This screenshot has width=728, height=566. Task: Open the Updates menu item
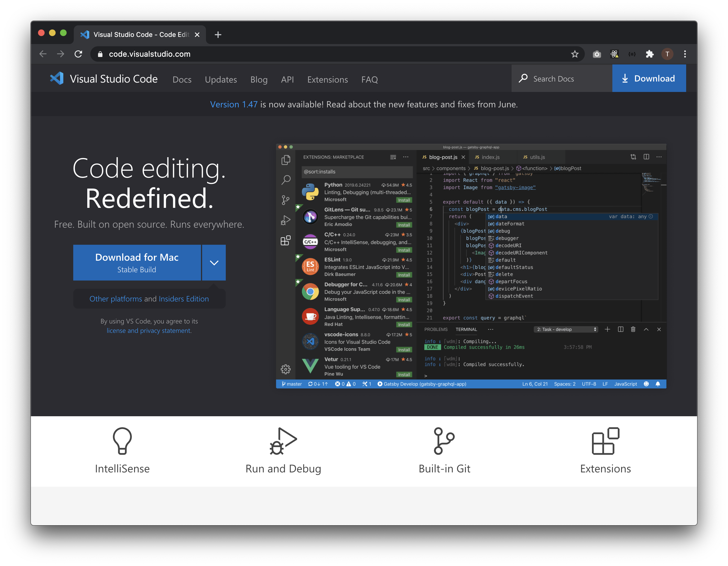pos(221,79)
